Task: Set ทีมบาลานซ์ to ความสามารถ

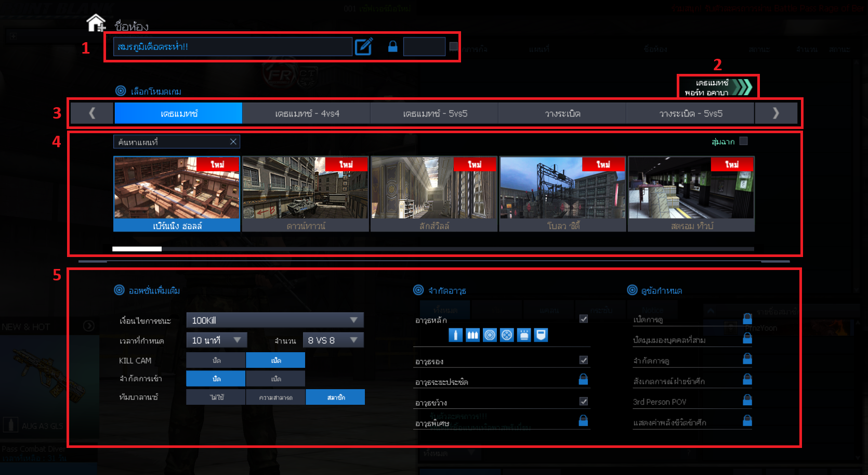Action: click(x=275, y=397)
